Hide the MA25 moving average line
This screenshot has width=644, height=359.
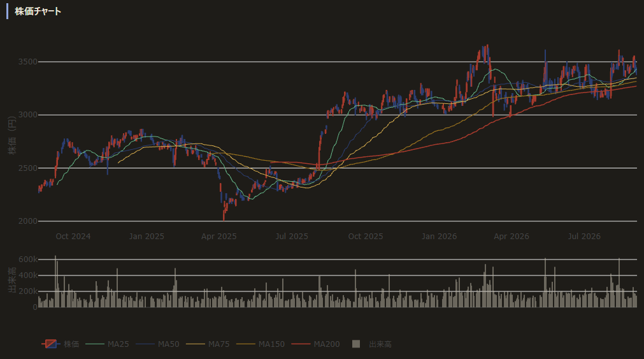[x=107, y=344]
